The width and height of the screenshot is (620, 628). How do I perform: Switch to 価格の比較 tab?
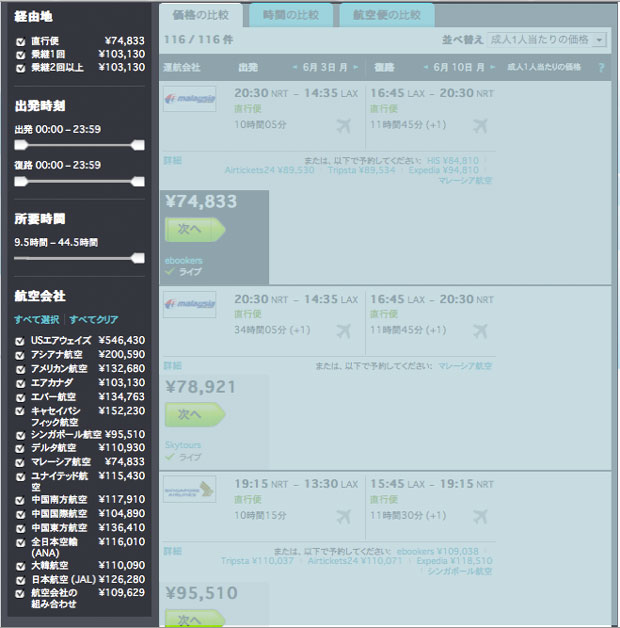coord(201,15)
